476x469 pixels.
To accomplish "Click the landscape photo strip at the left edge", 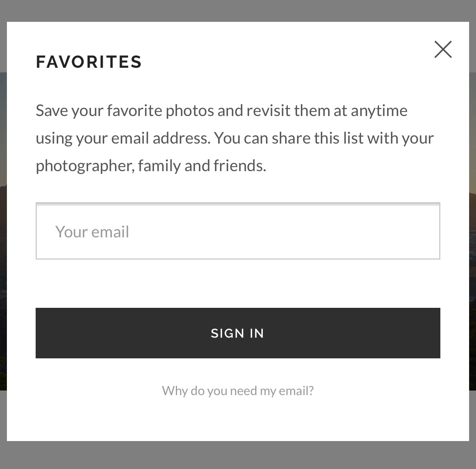I will tap(3, 231).
